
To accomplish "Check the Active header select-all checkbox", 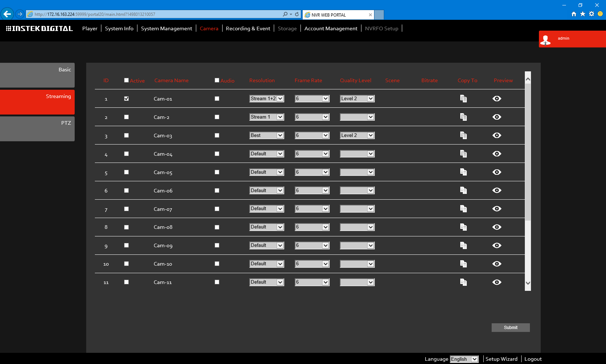I will click(x=126, y=80).
